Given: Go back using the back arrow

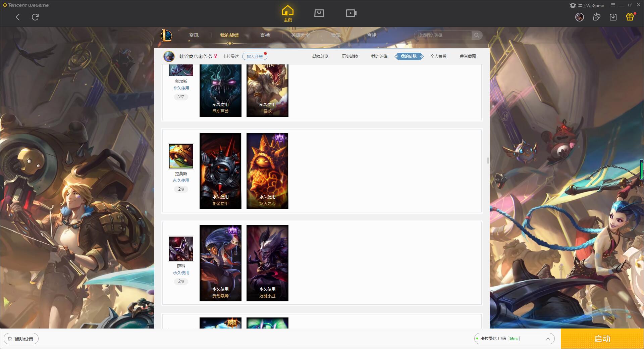Looking at the screenshot, I should 18,17.
